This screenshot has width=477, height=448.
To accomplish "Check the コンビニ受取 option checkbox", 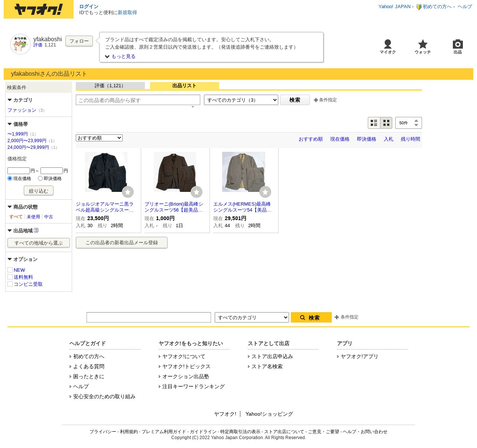I will [x=10, y=284].
